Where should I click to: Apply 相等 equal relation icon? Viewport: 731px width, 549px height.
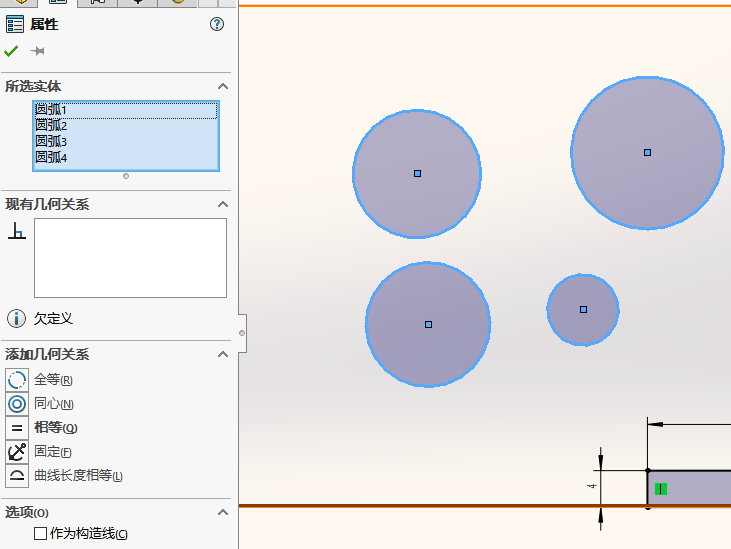17,428
